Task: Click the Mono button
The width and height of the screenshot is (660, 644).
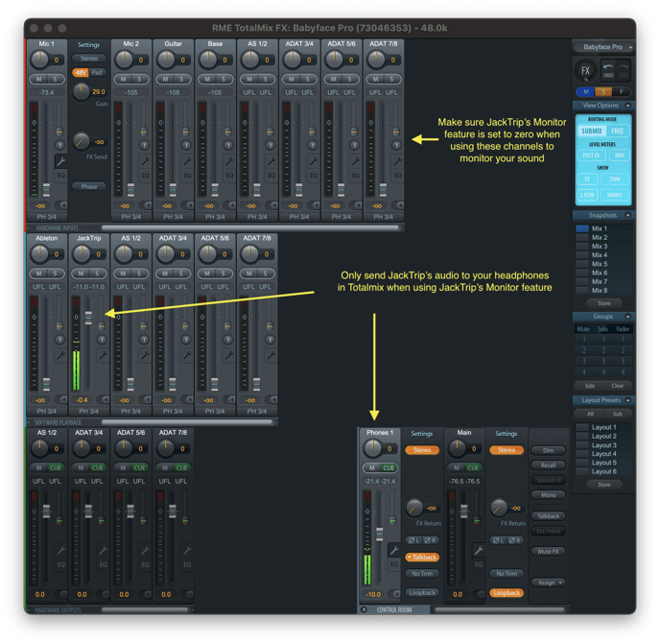Action: [x=549, y=495]
